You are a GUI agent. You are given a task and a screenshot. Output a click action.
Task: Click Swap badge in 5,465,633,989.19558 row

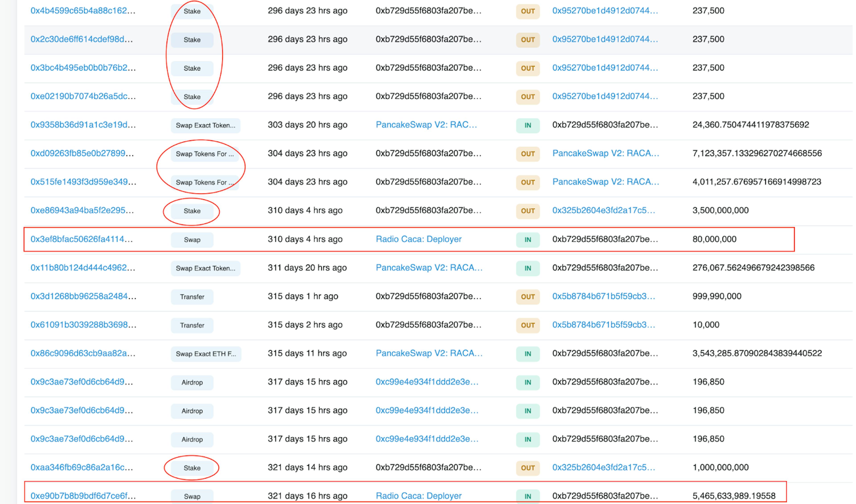[x=192, y=496]
